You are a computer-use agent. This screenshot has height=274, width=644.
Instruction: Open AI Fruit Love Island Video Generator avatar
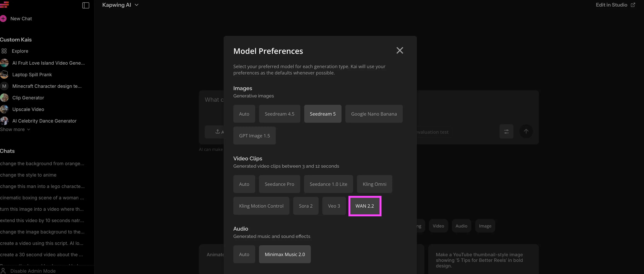4,63
